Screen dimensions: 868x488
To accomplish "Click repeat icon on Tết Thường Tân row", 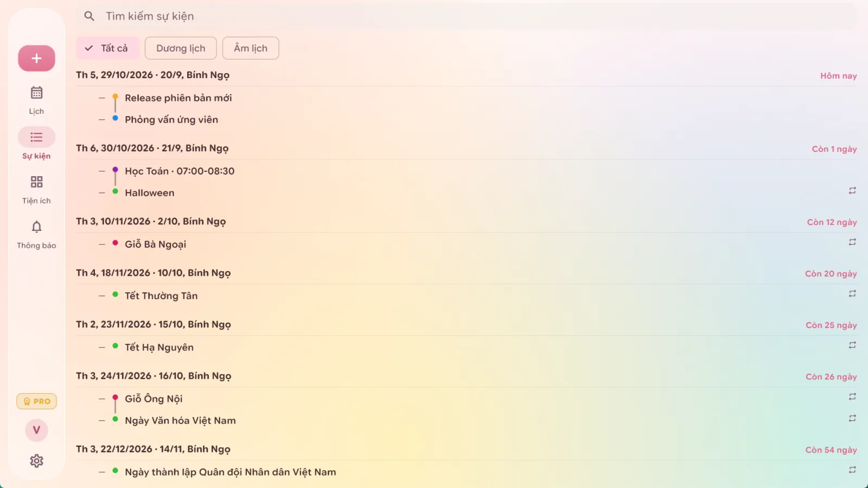I will 852,293.
